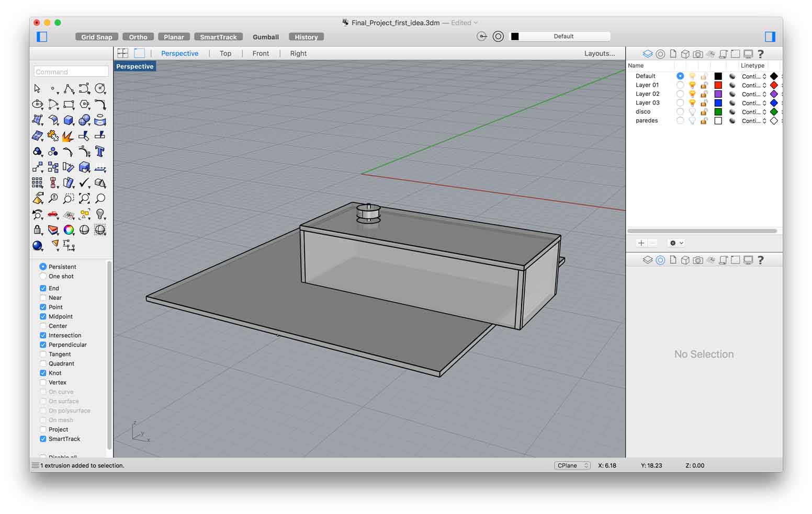Choose the blue Text object tool

(x=100, y=151)
